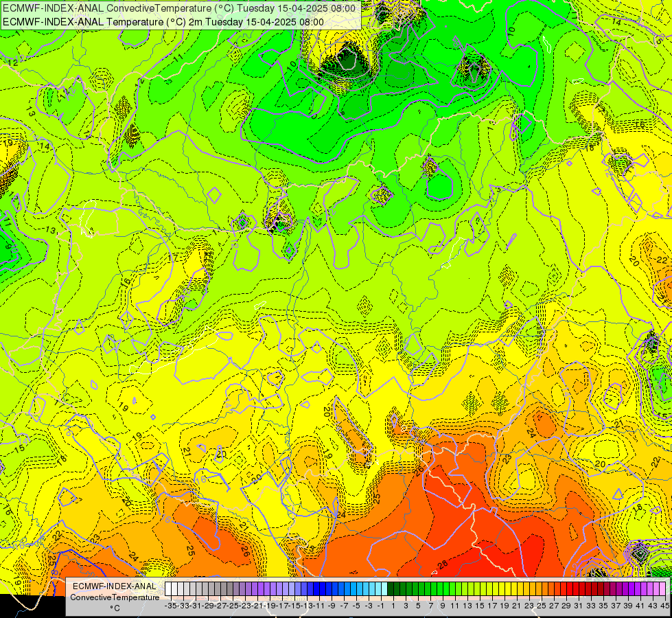
Task: Click the 9 value on the legend scale
Action: (x=443, y=606)
